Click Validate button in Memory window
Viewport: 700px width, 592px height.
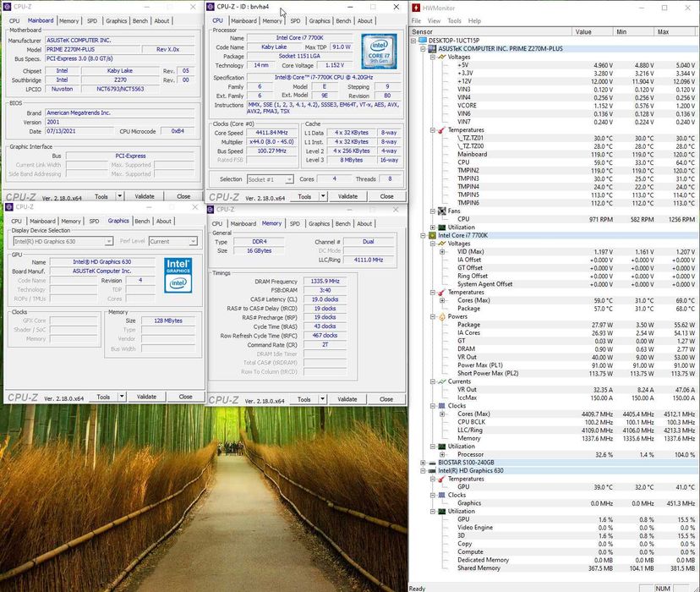tap(347, 399)
